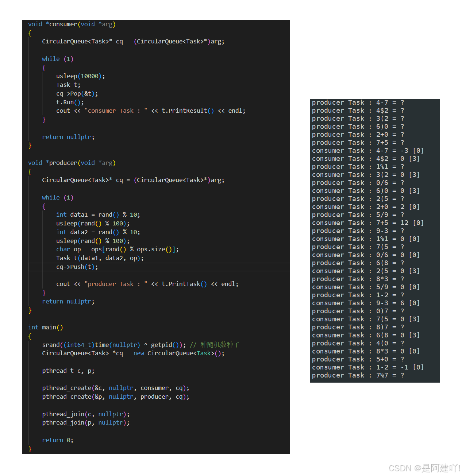Click the 'return 0;' statement

coord(58,440)
